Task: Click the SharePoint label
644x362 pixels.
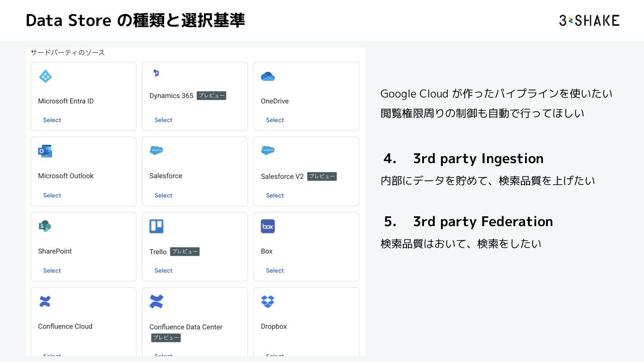Action: click(55, 251)
